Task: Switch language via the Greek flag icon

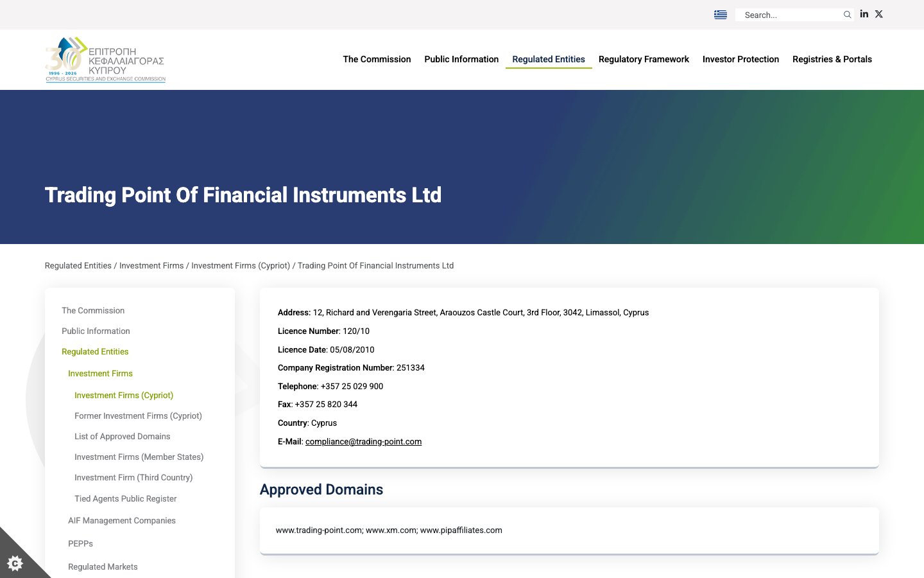Action: (721, 15)
